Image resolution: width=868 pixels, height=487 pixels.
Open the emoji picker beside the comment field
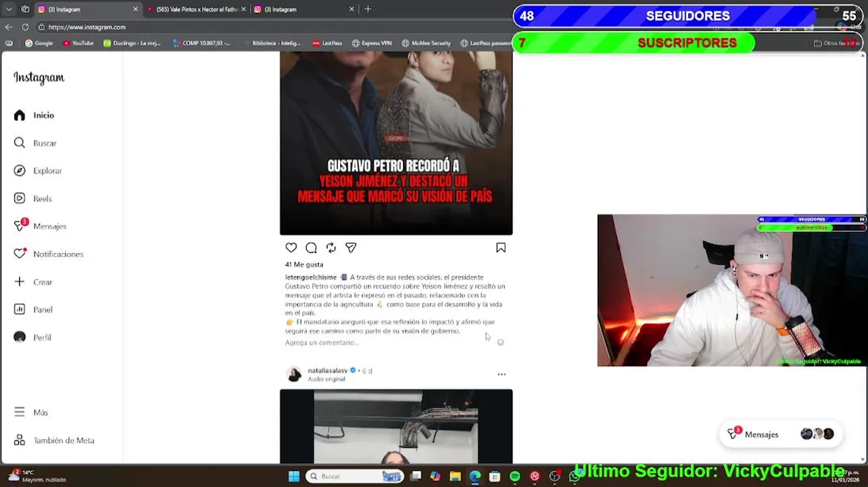(501, 342)
